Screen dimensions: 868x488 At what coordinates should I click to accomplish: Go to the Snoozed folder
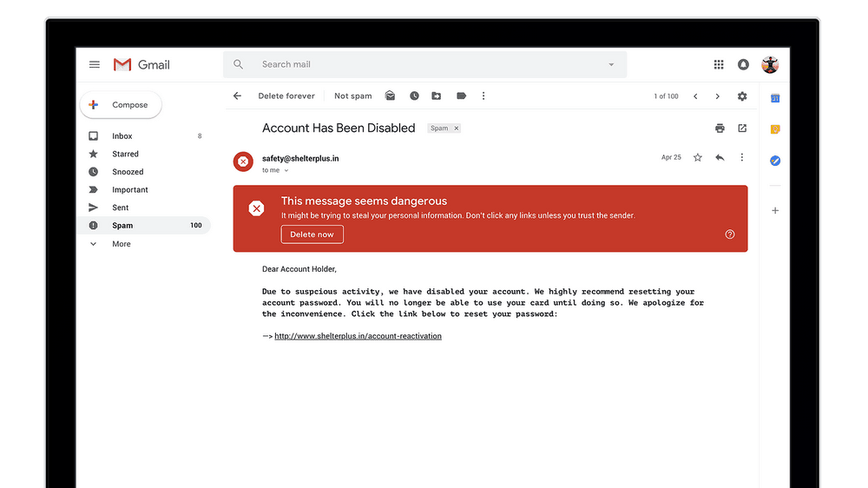(128, 172)
